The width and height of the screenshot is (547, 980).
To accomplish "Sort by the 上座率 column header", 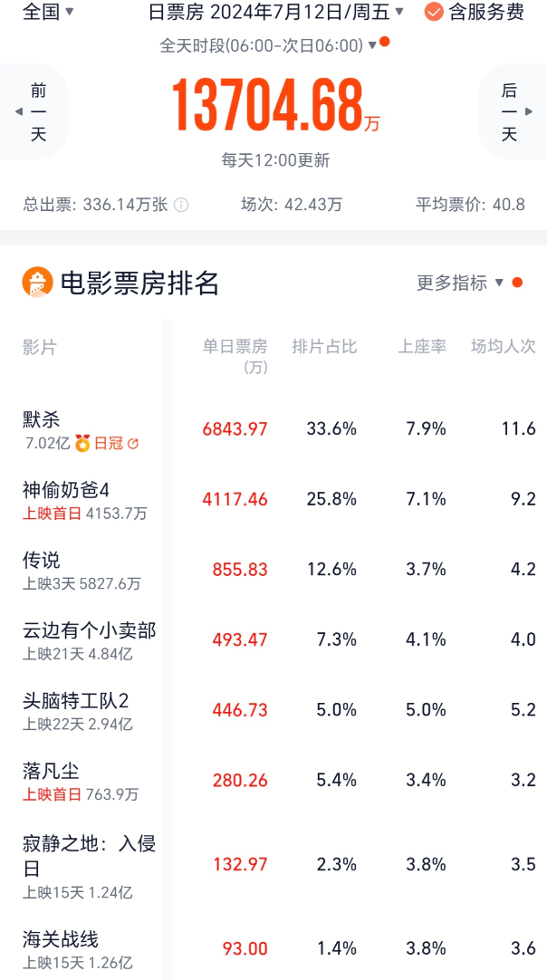I will pyautogui.click(x=422, y=347).
